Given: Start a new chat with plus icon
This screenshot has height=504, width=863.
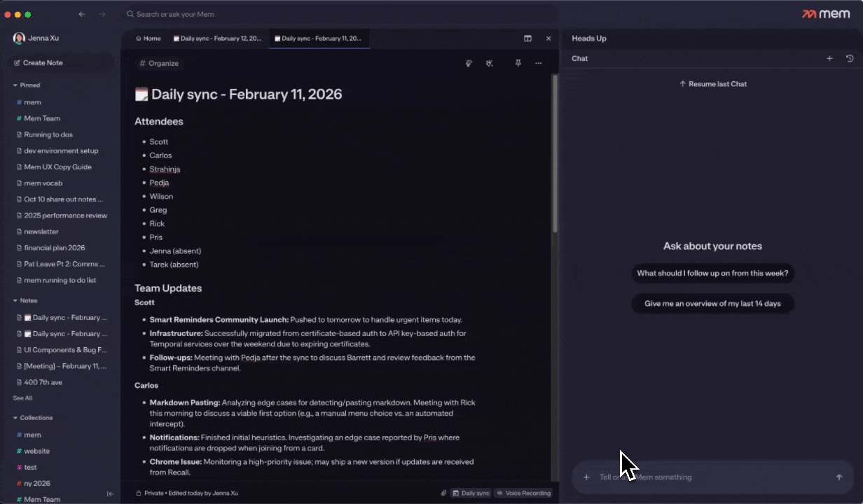Looking at the screenshot, I should [829, 59].
